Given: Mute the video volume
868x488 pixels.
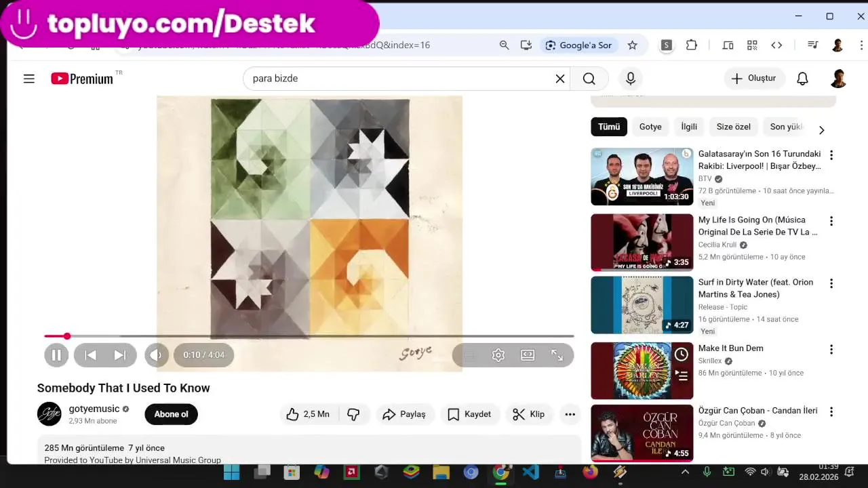Looking at the screenshot, I should tap(156, 355).
